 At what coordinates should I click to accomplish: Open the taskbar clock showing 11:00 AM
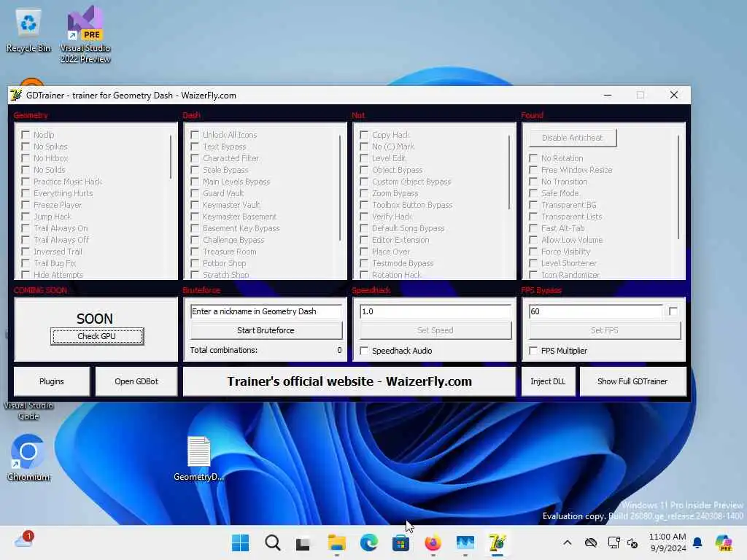click(667, 542)
